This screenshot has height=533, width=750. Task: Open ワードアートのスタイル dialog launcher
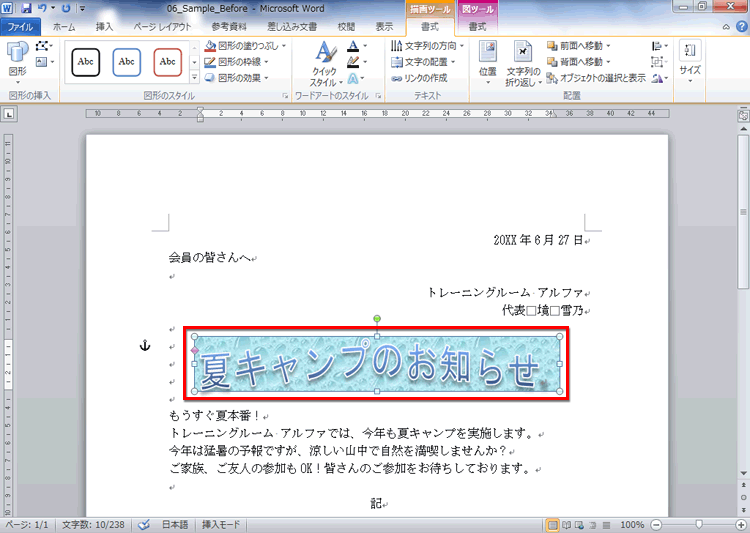378,96
